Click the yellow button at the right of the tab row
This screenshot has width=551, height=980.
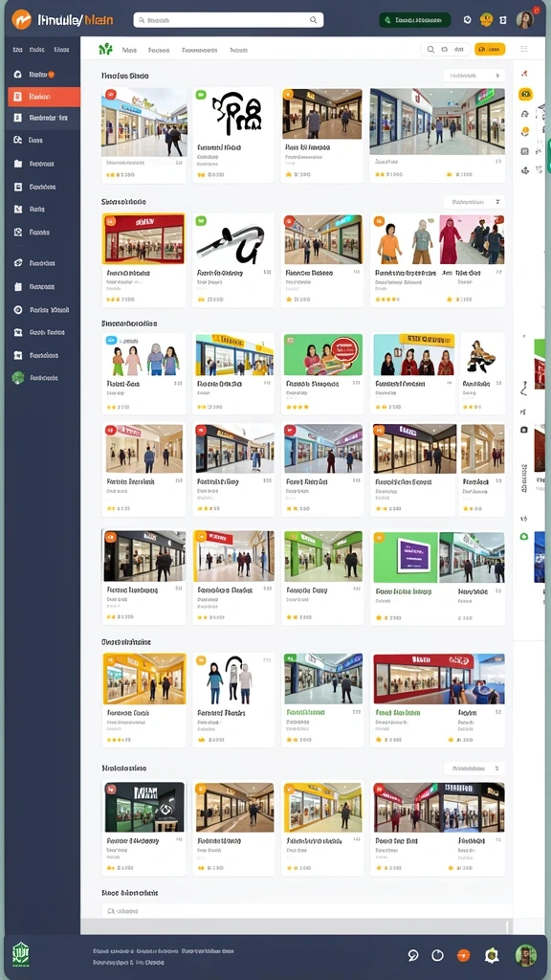click(490, 50)
